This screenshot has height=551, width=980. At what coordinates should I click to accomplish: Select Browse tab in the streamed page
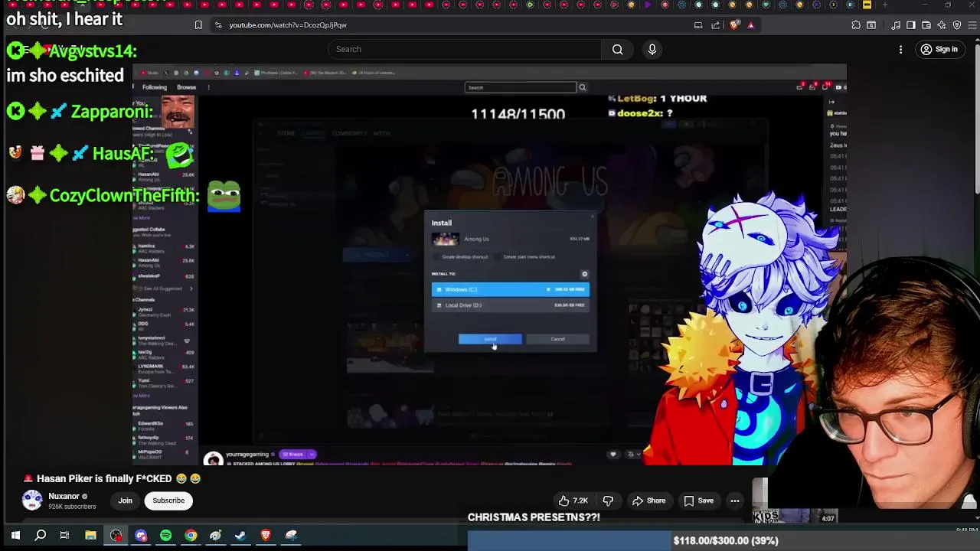pos(186,87)
